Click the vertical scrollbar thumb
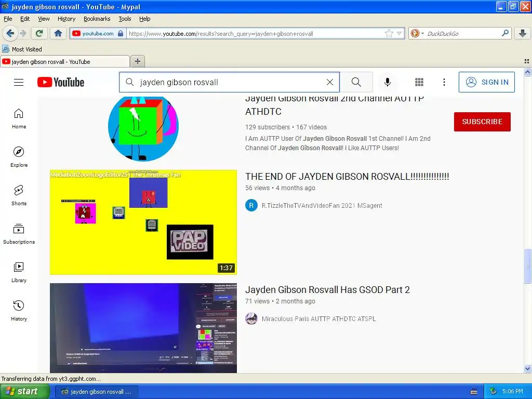Viewport: 532px width, 399px height. click(x=527, y=266)
